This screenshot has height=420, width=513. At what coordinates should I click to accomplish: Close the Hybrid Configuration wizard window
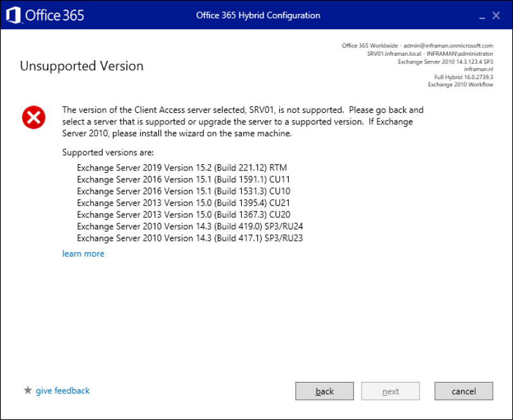497,15
